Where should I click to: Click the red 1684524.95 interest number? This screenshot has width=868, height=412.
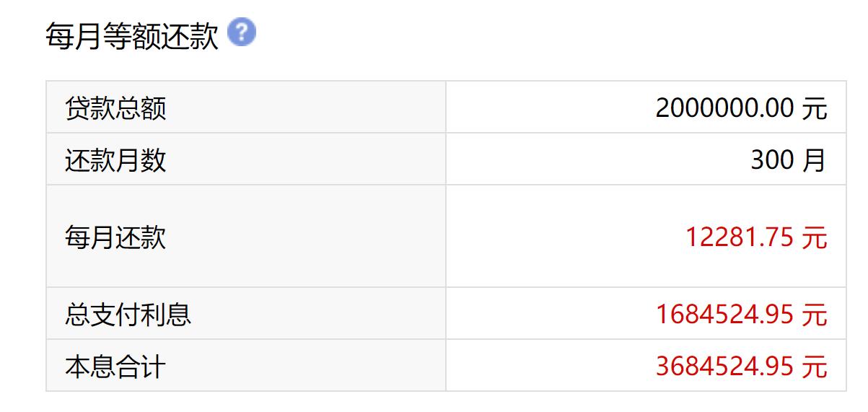click(725, 315)
